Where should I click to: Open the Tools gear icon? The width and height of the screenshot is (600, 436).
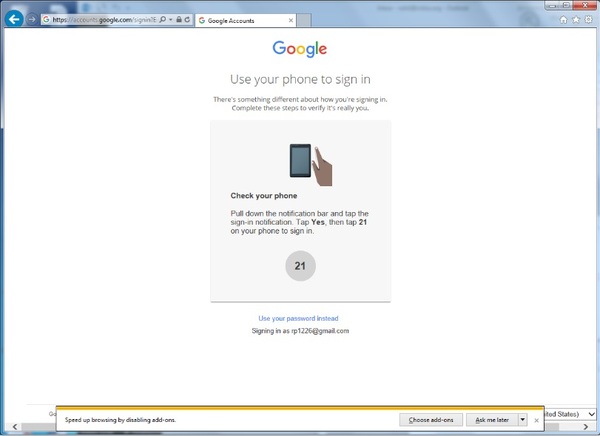click(x=589, y=19)
